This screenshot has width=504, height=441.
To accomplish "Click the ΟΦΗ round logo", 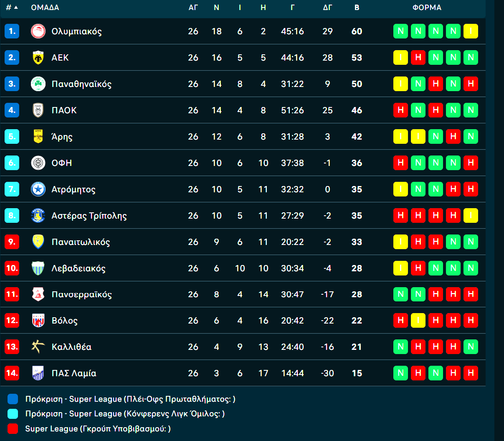I will point(38,163).
